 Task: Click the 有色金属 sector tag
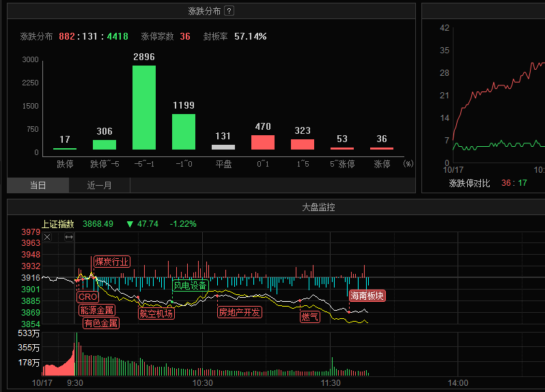point(101,323)
